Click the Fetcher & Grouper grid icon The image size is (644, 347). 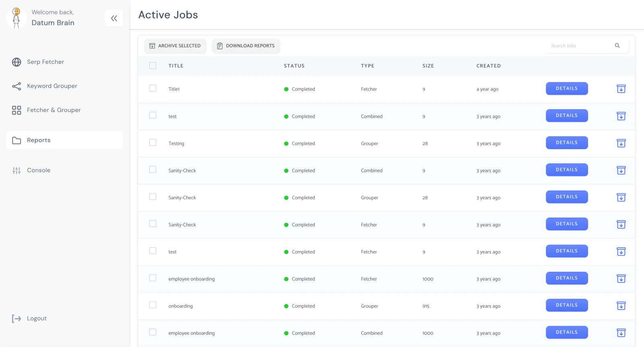tap(17, 110)
